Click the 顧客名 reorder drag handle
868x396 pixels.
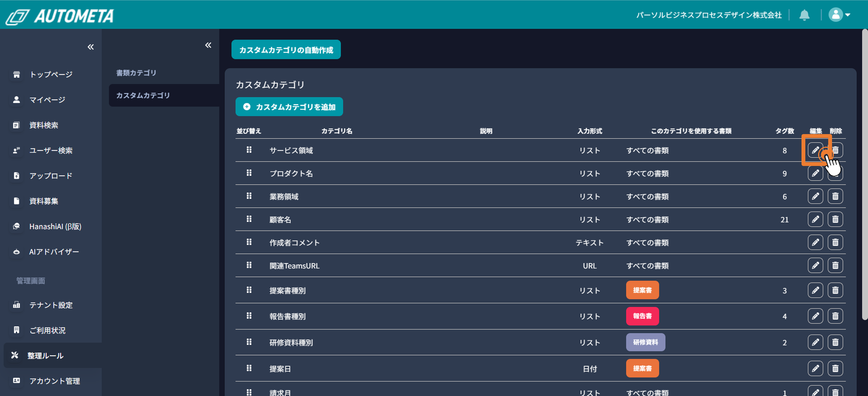[249, 219]
